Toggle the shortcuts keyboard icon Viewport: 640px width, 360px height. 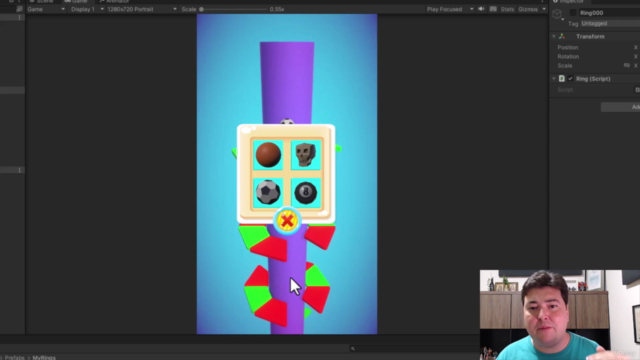tap(493, 9)
